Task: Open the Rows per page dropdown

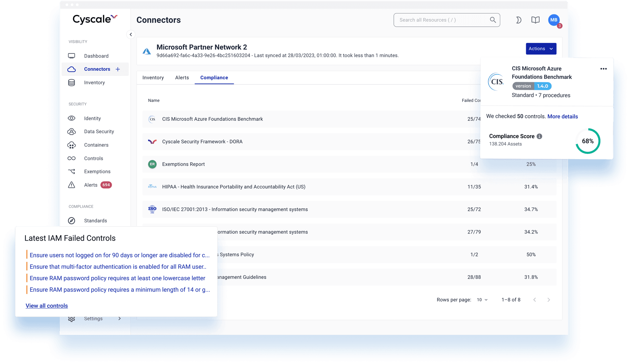Action: point(482,300)
